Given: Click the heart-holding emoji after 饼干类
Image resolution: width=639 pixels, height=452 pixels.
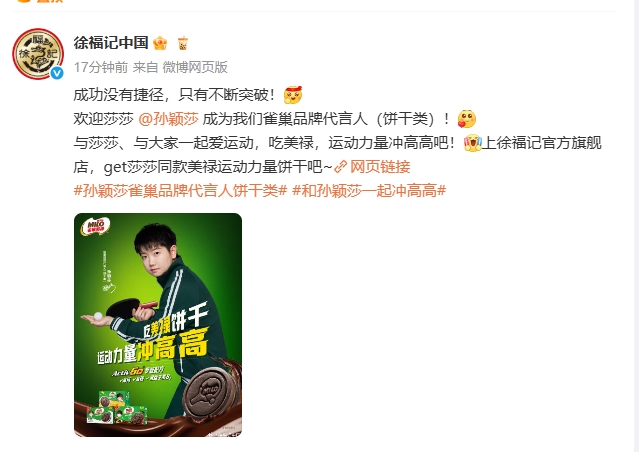Looking at the screenshot, I should [467, 119].
